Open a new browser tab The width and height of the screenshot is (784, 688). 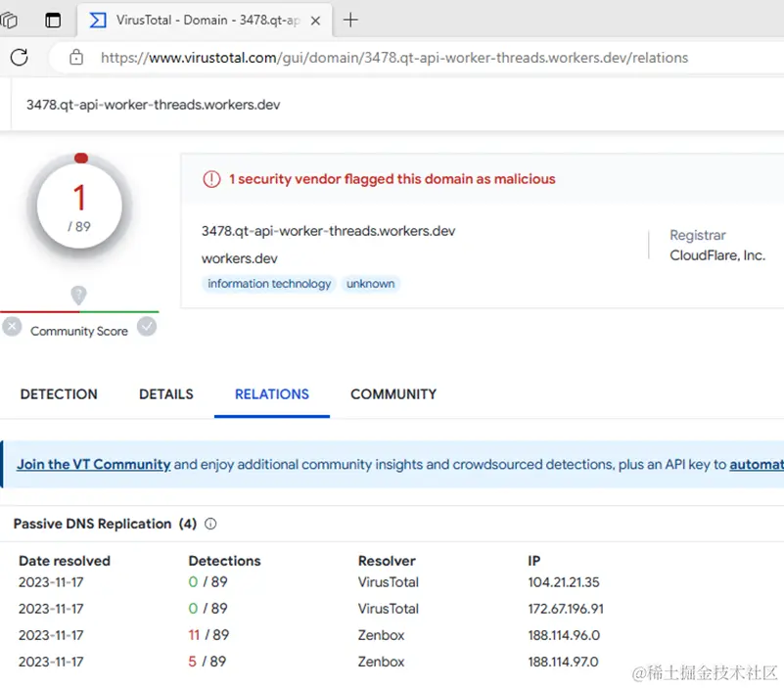(350, 20)
